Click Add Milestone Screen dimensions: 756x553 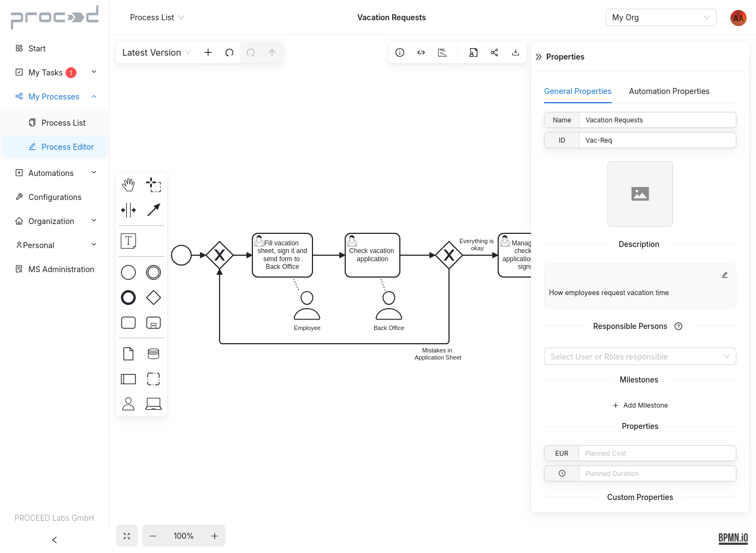[640, 405]
